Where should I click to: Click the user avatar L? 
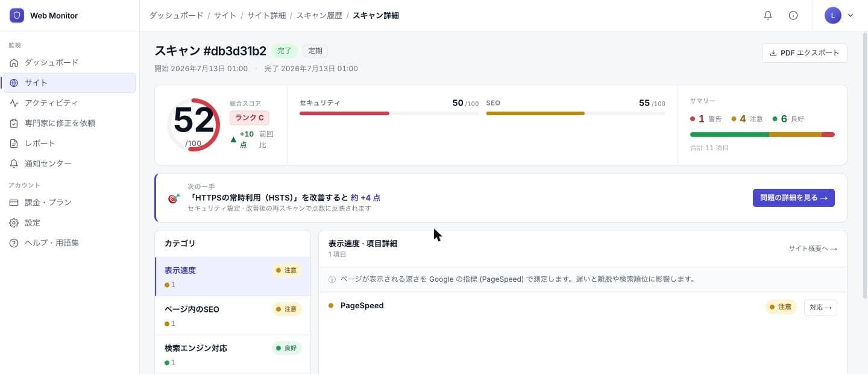coord(833,16)
